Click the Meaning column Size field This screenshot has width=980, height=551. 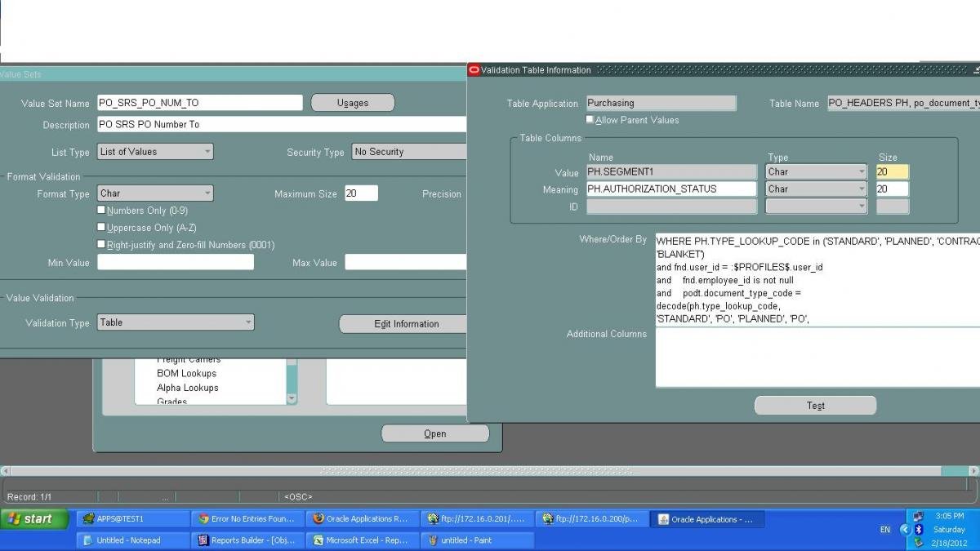pyautogui.click(x=892, y=189)
